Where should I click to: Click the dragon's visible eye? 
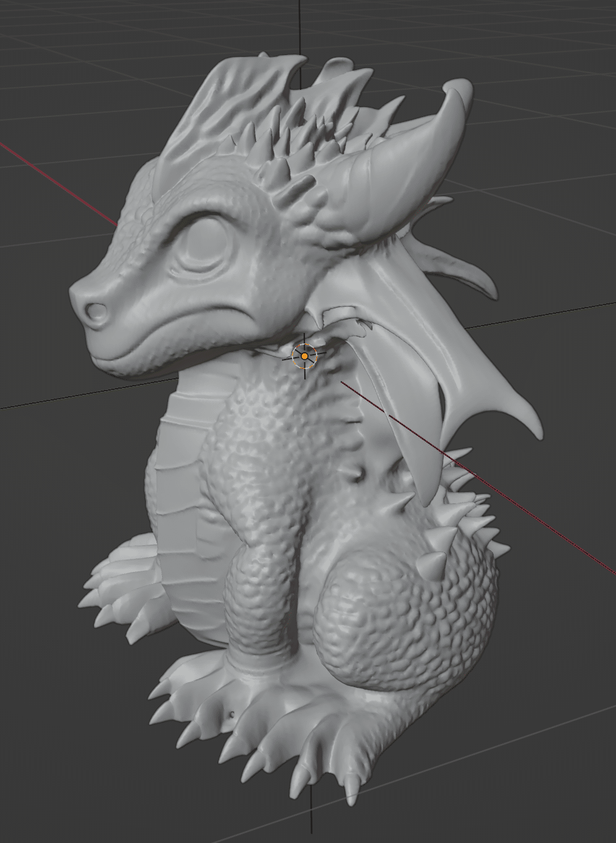(204, 241)
